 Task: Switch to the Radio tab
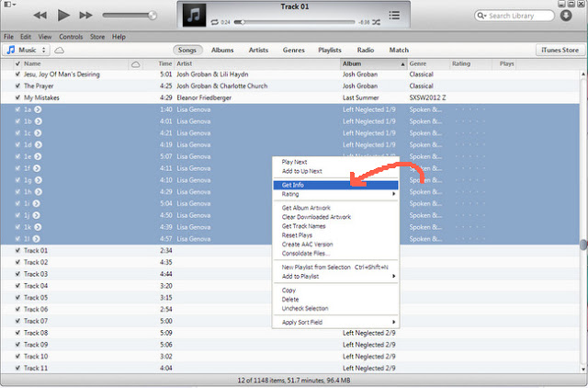pos(366,50)
